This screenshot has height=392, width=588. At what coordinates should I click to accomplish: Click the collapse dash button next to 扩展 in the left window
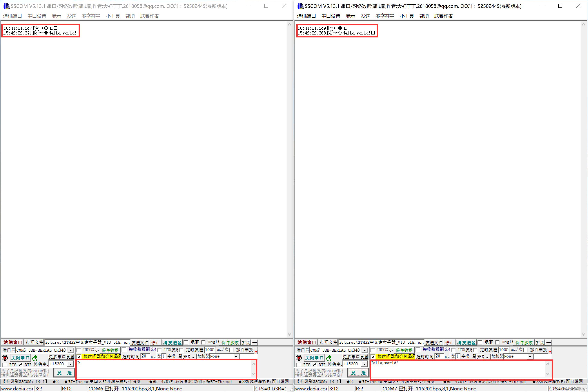point(254,342)
